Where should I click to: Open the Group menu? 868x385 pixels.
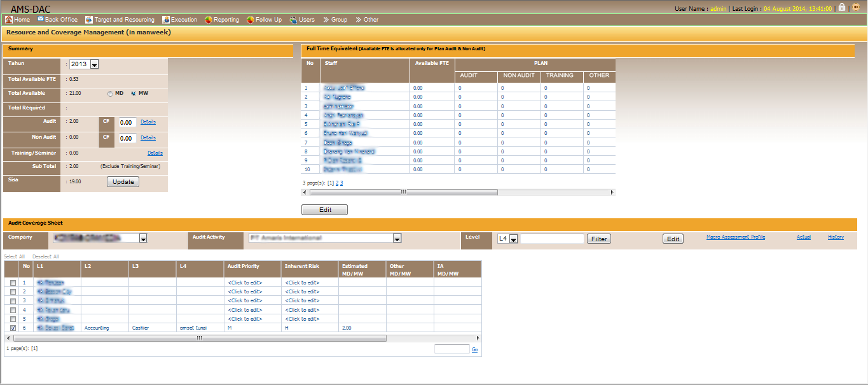point(335,20)
